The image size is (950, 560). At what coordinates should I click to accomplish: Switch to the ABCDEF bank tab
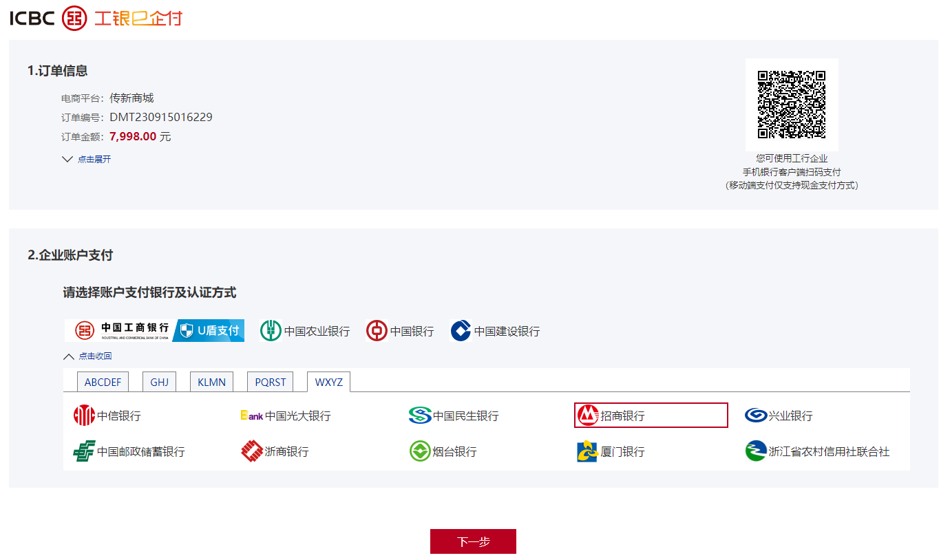[103, 382]
